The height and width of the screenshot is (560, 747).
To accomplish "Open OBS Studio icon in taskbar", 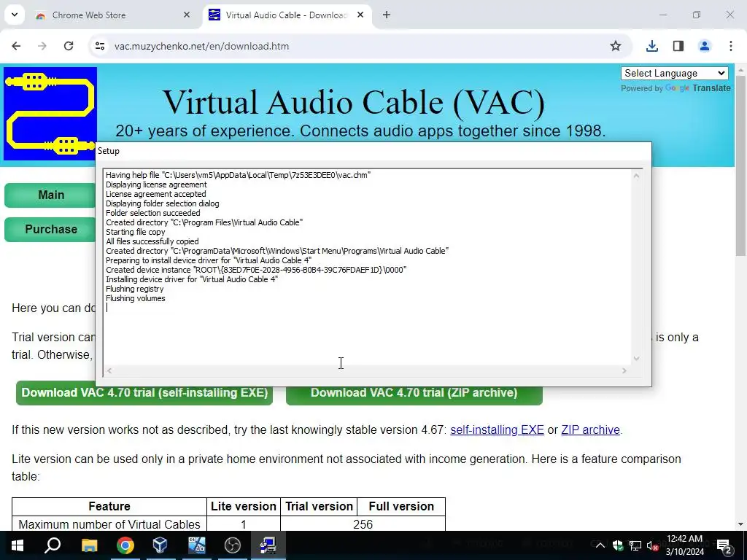I will (233, 545).
